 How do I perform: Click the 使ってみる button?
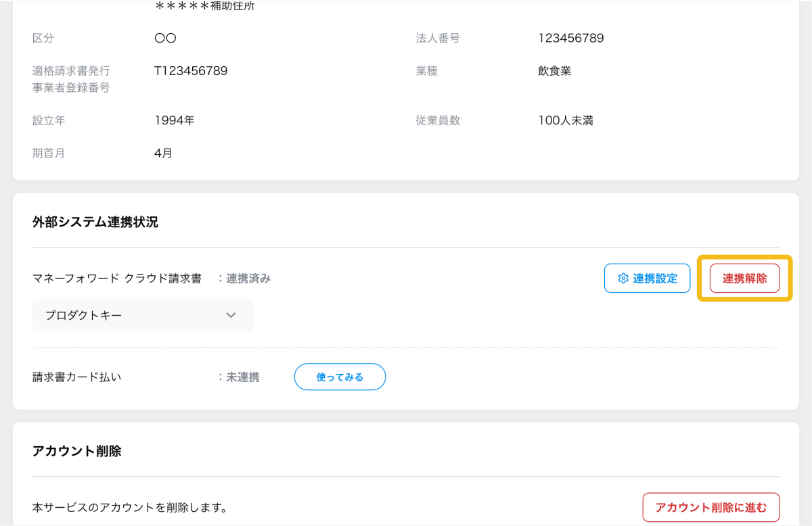point(340,377)
